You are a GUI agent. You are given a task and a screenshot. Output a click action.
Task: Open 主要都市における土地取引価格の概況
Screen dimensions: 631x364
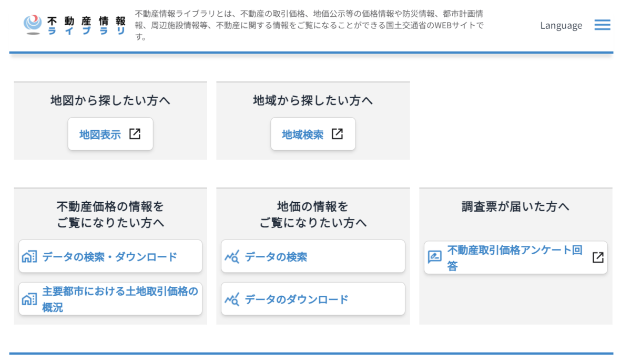(x=110, y=298)
